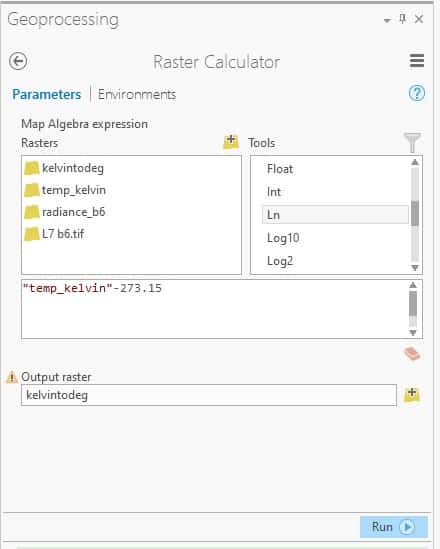The image size is (440, 549).
Task: Close the Geoprocessing pane
Action: [419, 19]
